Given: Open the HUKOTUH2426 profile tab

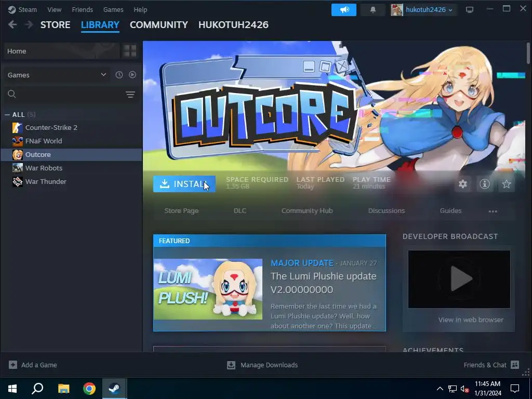Looking at the screenshot, I should 233,25.
